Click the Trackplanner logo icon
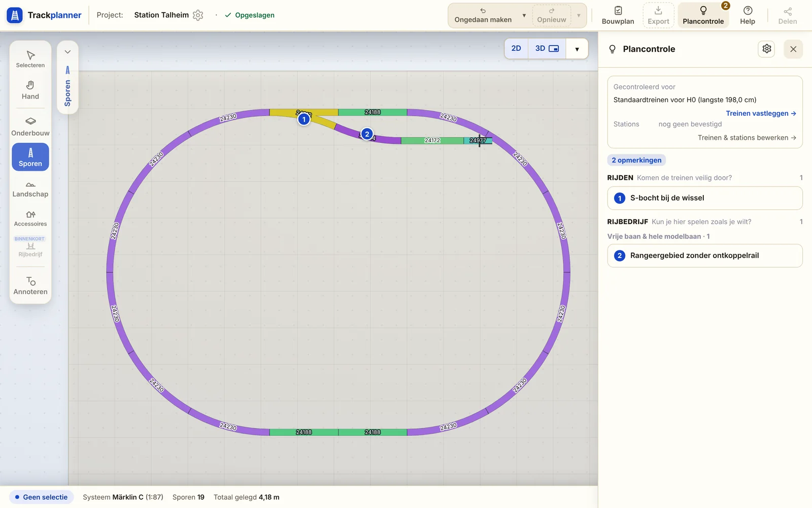The height and width of the screenshot is (508, 812). click(x=15, y=15)
